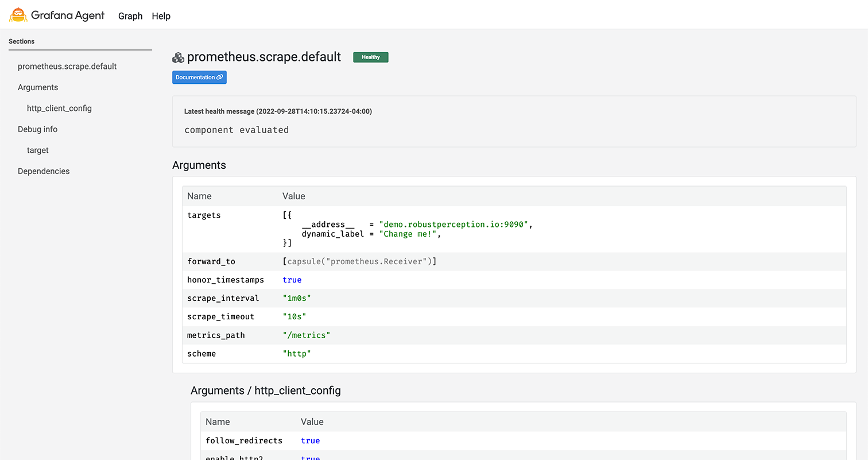Image resolution: width=868 pixels, height=460 pixels.
Task: Click the Grafana Agent title text
Action: tap(68, 16)
